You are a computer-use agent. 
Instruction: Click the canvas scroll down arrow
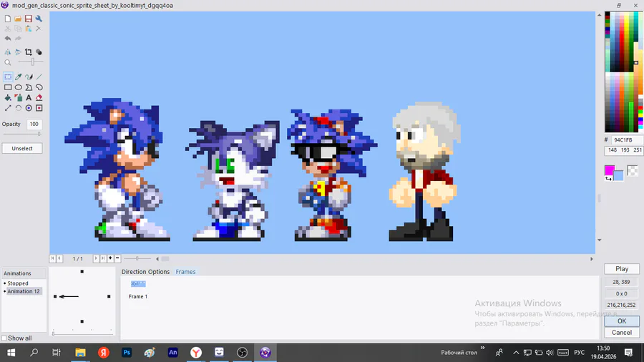click(x=599, y=240)
